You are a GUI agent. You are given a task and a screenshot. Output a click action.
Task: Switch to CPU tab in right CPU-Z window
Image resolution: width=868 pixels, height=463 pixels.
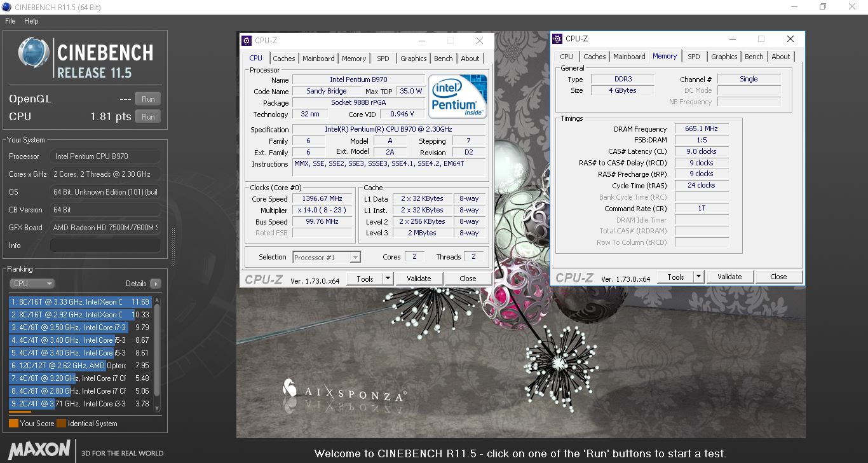[567, 57]
